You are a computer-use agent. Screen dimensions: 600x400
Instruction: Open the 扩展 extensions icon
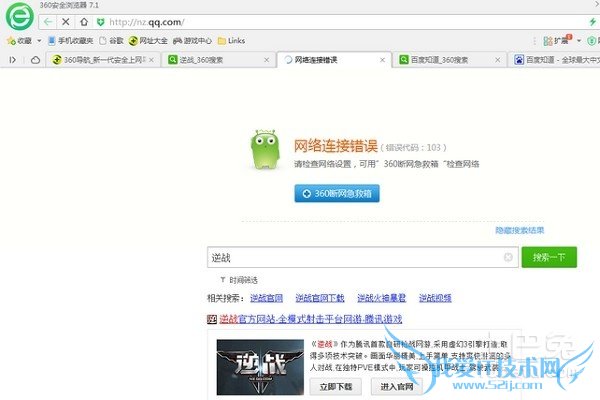[x=557, y=40]
